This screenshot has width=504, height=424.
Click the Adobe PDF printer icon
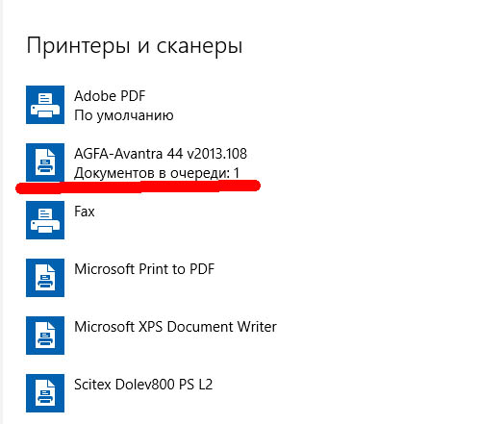pyautogui.click(x=45, y=105)
